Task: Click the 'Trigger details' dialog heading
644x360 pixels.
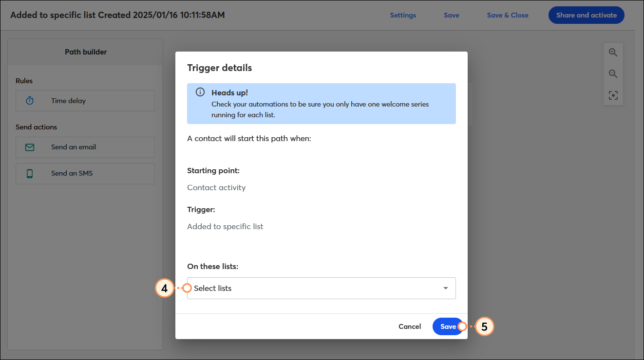Action: tap(220, 68)
